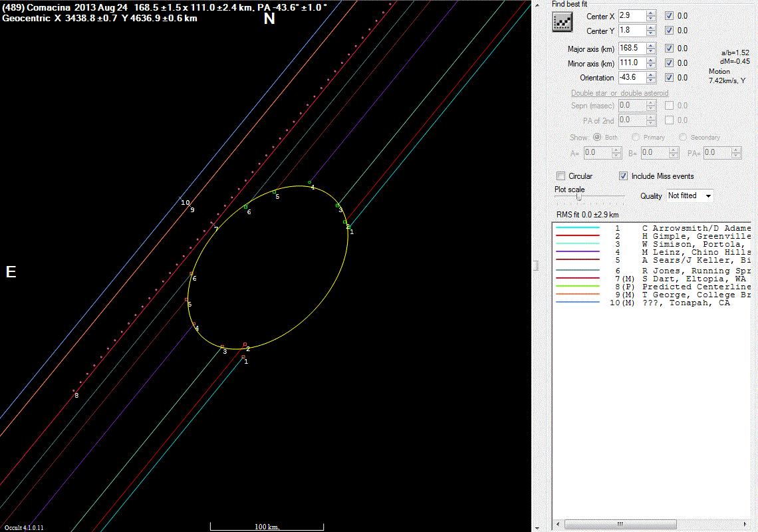Screen dimensions: 758x532
Task: Click the Geocentric X Y coordinates text
Action: click(x=100, y=19)
